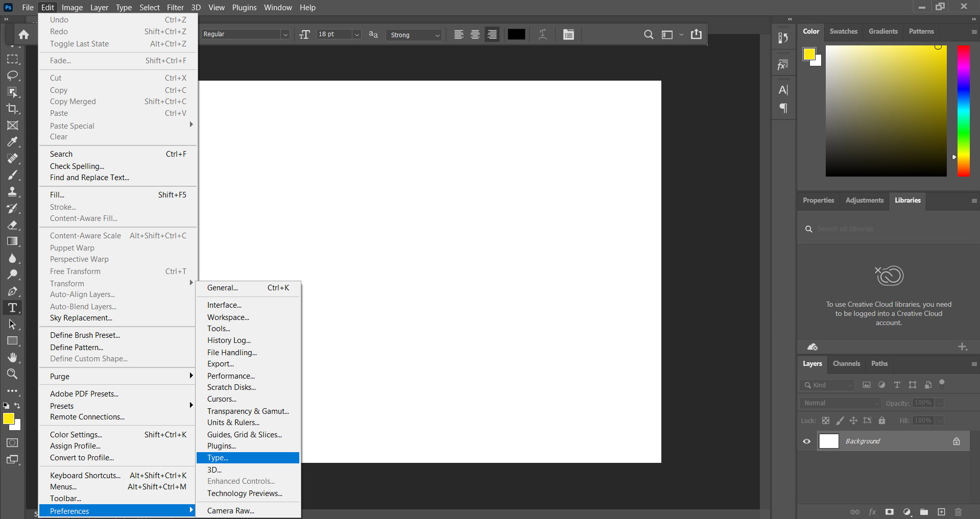Select the Crop tool
This screenshot has height=519, width=980.
(x=12, y=109)
